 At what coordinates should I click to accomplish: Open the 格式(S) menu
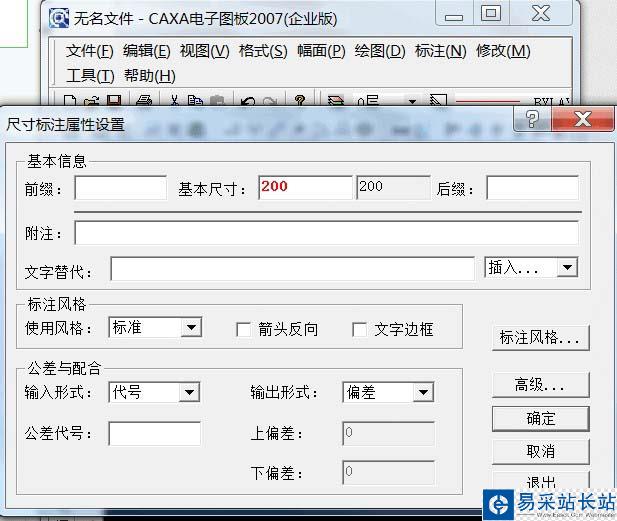point(263,51)
